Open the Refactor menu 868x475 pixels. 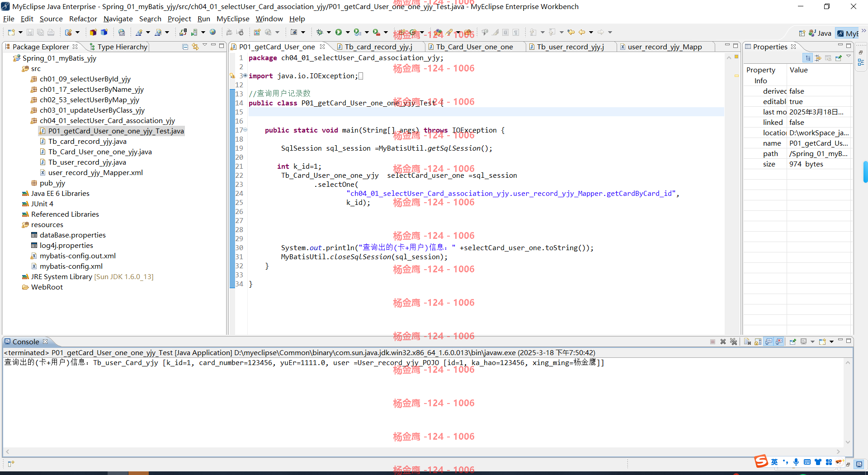tap(83, 19)
